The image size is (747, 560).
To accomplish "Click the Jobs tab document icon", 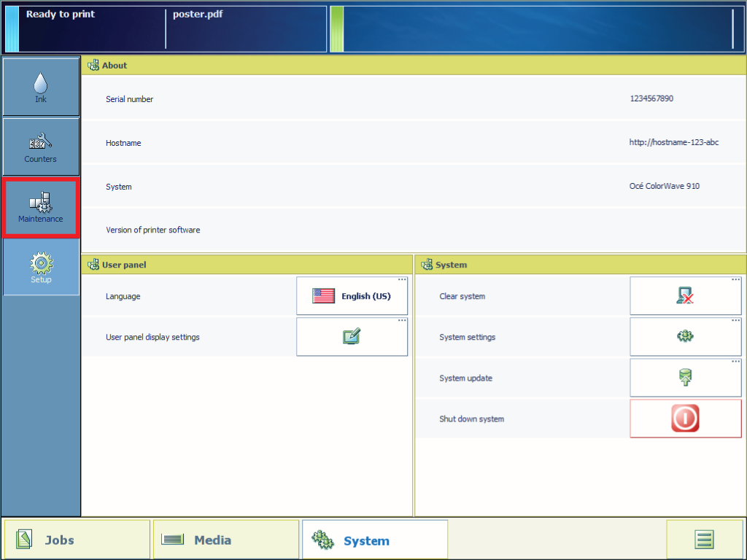I will 24,540.
